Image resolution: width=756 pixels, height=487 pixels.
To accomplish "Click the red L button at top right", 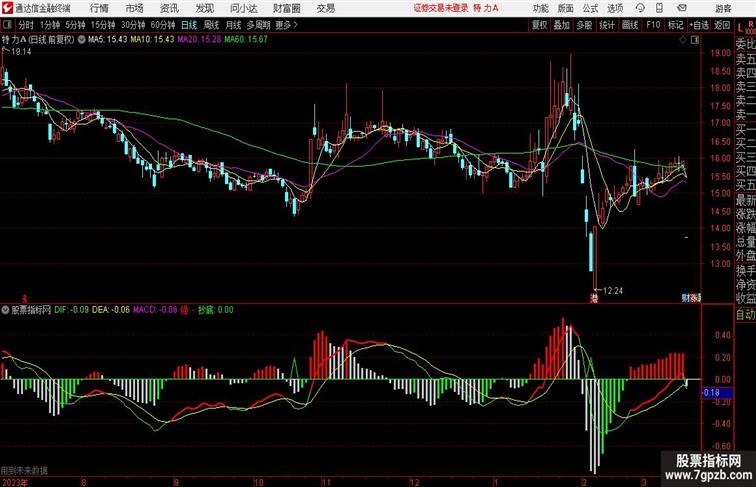I will tap(741, 28).
